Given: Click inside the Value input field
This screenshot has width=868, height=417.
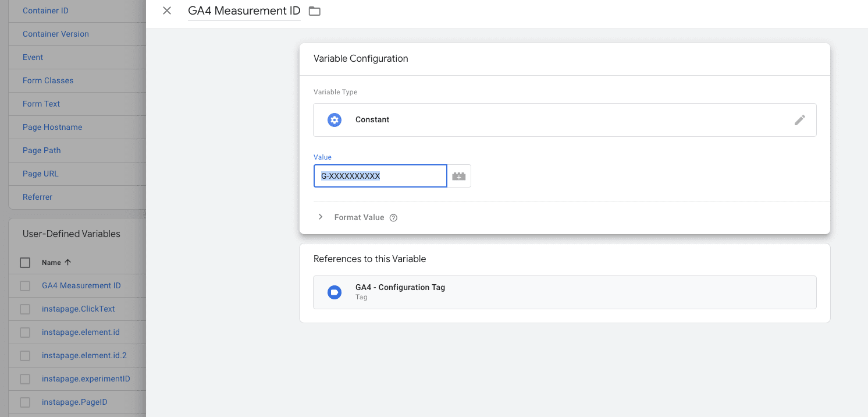Looking at the screenshot, I should pos(380,175).
